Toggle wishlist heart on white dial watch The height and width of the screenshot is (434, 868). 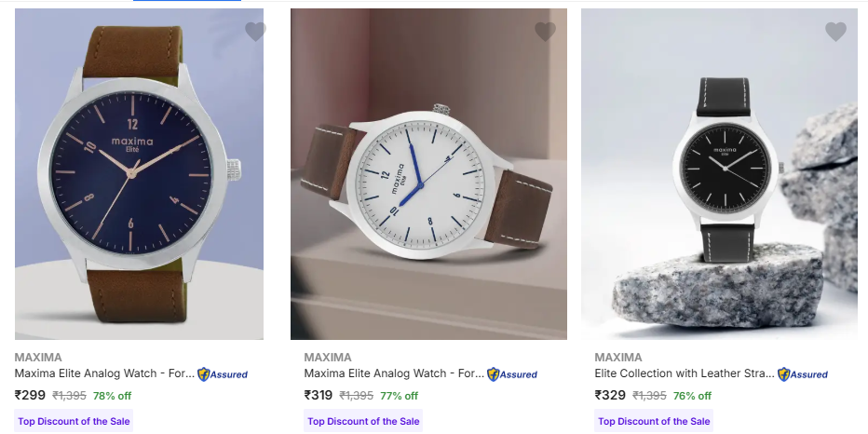pyautogui.click(x=545, y=32)
